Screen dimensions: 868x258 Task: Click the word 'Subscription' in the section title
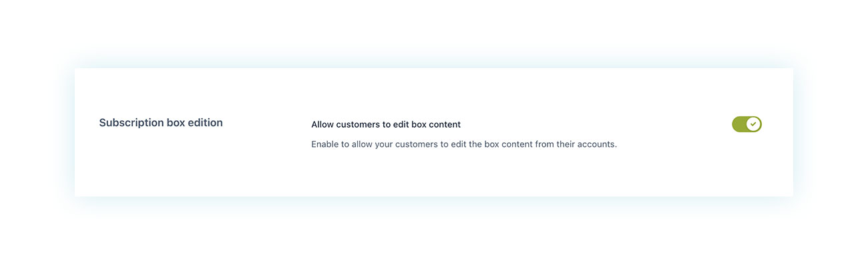pyautogui.click(x=132, y=123)
